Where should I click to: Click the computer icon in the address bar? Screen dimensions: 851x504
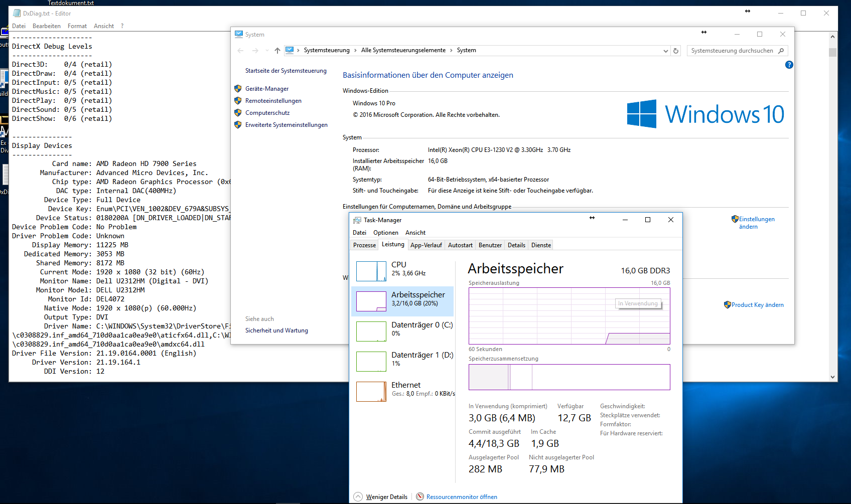(x=290, y=50)
